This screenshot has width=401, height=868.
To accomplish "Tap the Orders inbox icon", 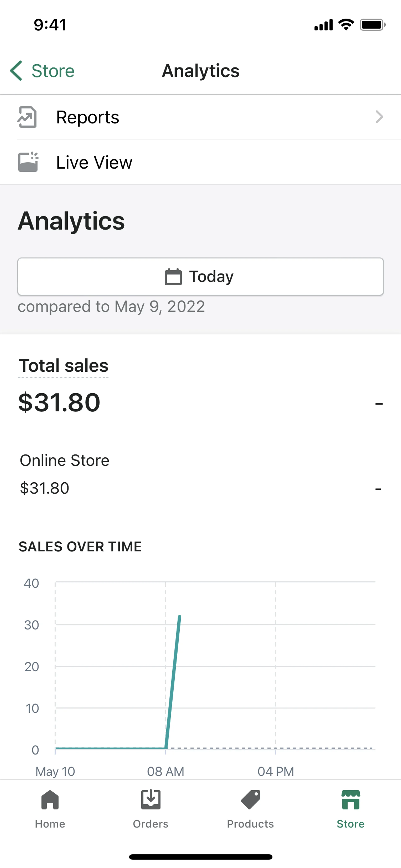I will [151, 799].
